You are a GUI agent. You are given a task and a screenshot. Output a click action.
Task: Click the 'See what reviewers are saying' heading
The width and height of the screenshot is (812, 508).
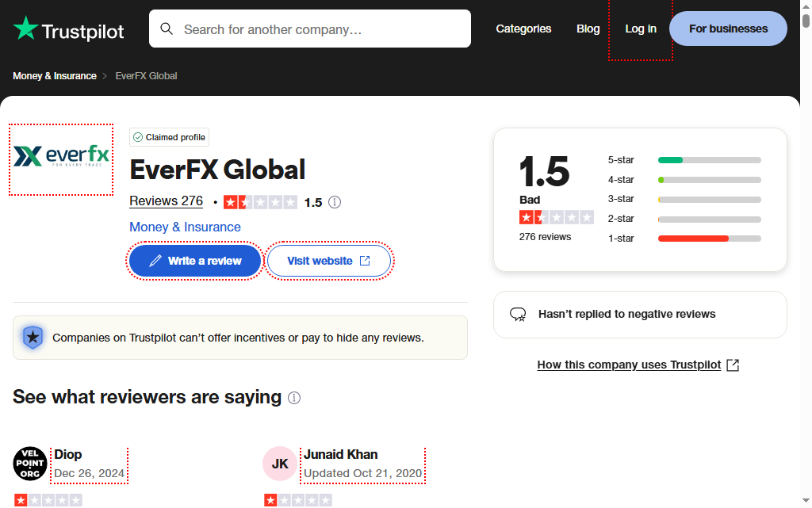coord(147,397)
